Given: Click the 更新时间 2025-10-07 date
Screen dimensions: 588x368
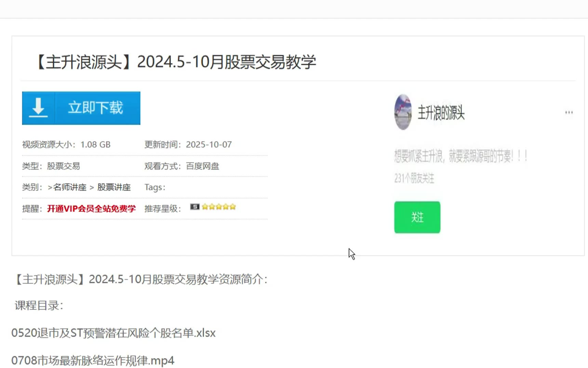Looking at the screenshot, I should [x=209, y=144].
